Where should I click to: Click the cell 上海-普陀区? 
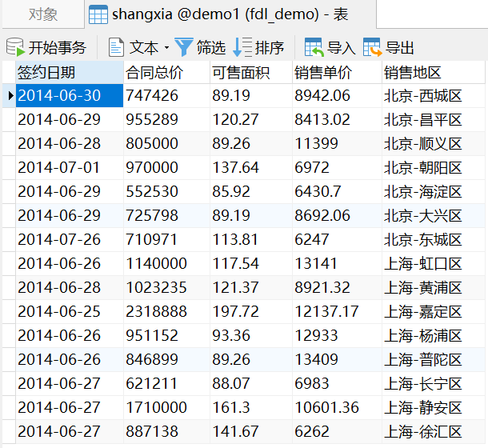pos(434,359)
